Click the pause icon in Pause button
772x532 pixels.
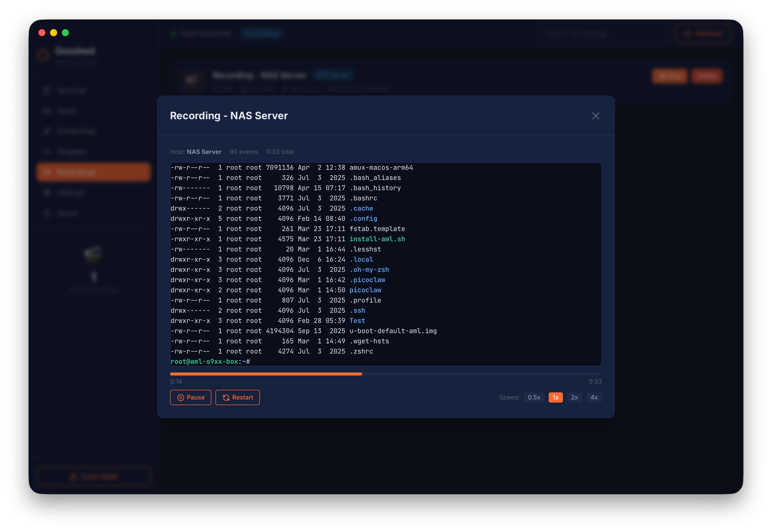[181, 397]
